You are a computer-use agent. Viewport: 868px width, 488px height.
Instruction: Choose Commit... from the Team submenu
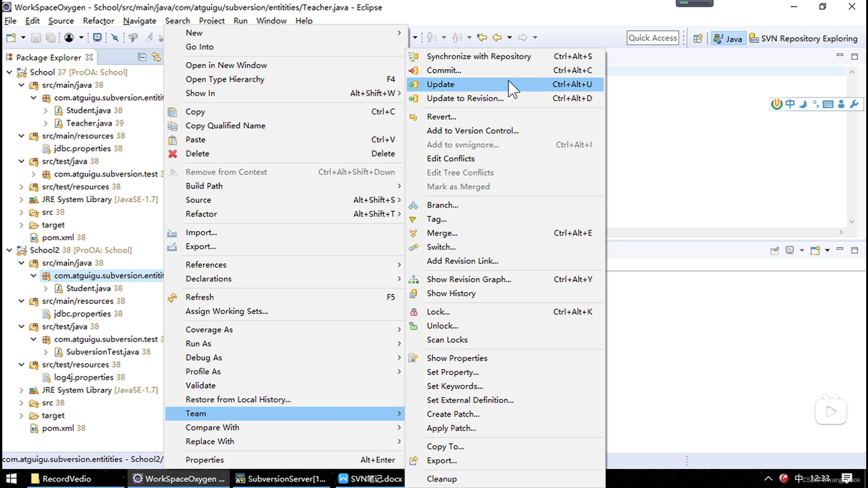[x=505, y=70]
